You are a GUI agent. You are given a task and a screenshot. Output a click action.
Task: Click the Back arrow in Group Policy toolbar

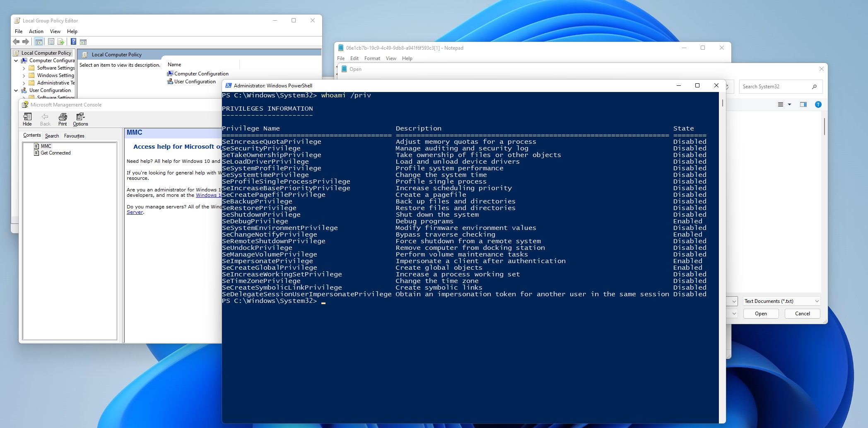[x=16, y=41]
